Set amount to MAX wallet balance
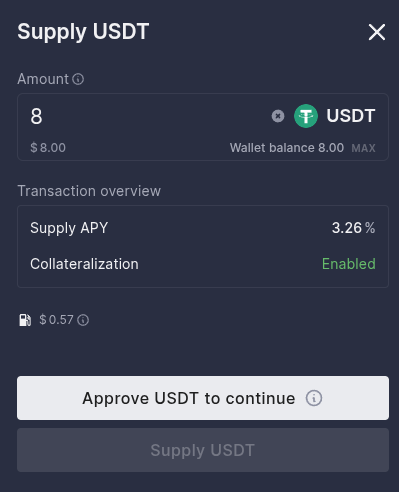 click(363, 148)
